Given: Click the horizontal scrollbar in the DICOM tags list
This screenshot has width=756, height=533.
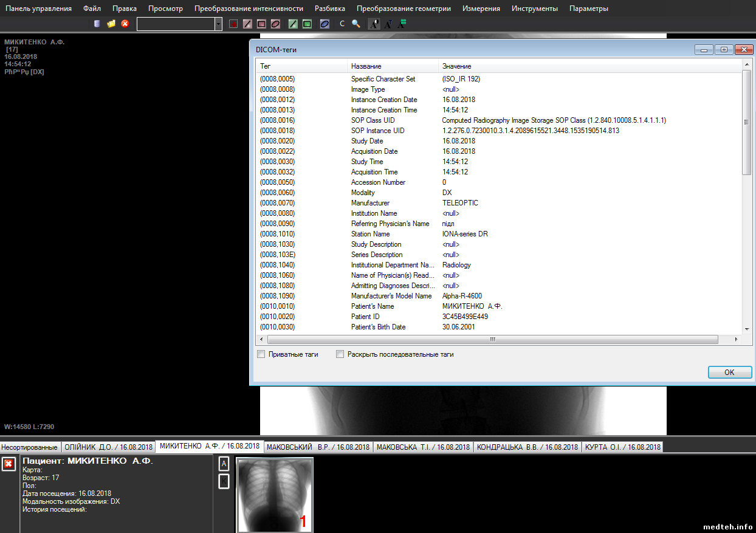Looking at the screenshot, I should (x=492, y=339).
